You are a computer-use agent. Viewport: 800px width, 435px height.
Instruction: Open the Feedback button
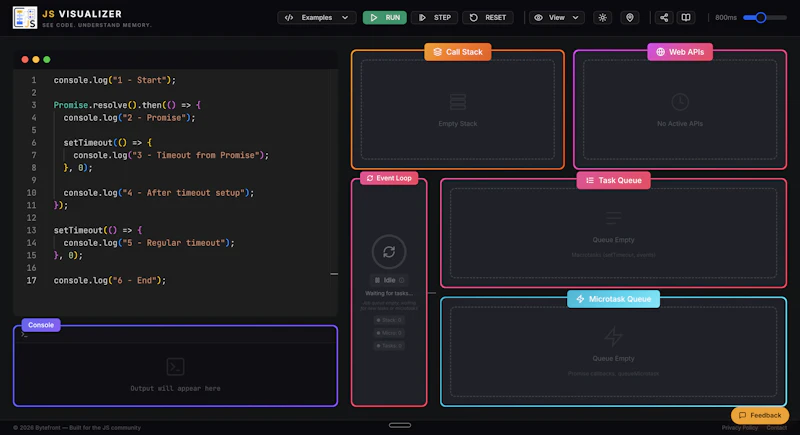(760, 415)
